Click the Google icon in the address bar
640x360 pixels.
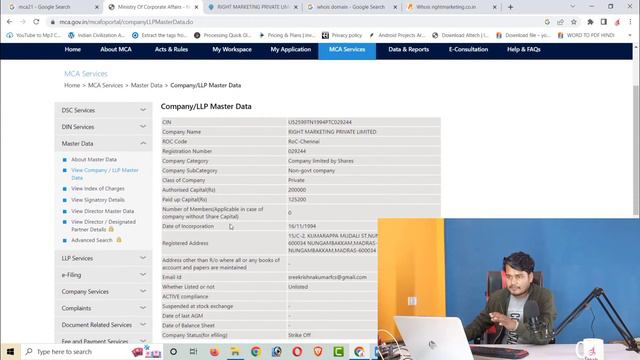(547, 22)
